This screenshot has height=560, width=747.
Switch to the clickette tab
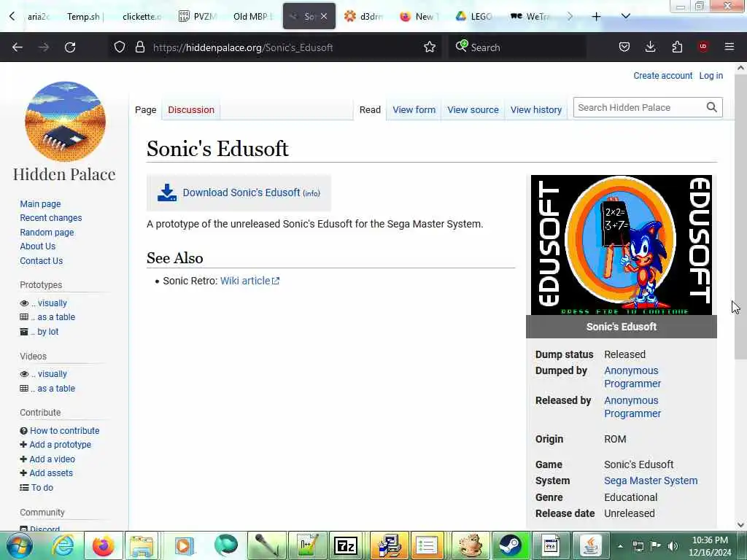[141, 17]
